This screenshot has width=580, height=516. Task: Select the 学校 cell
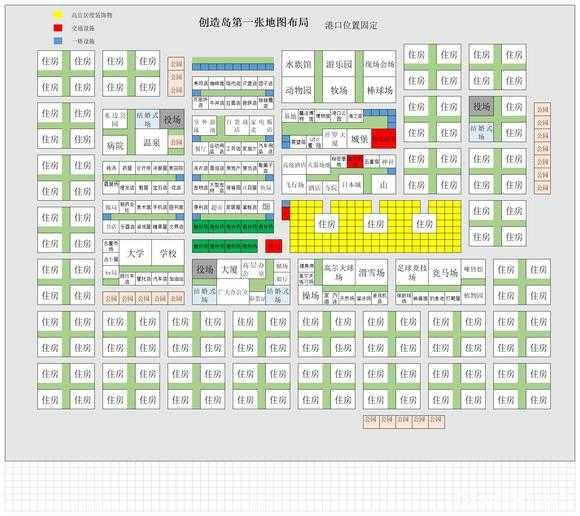168,253
